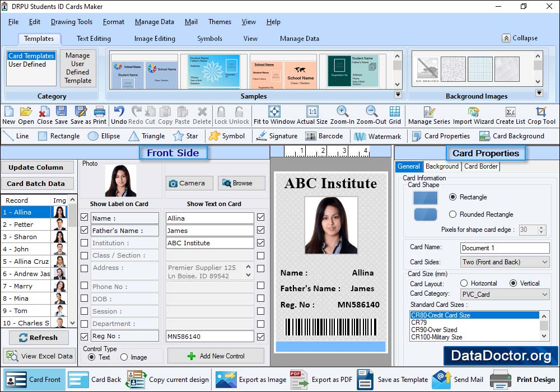Switch to the Image Editing tab

coord(155,39)
